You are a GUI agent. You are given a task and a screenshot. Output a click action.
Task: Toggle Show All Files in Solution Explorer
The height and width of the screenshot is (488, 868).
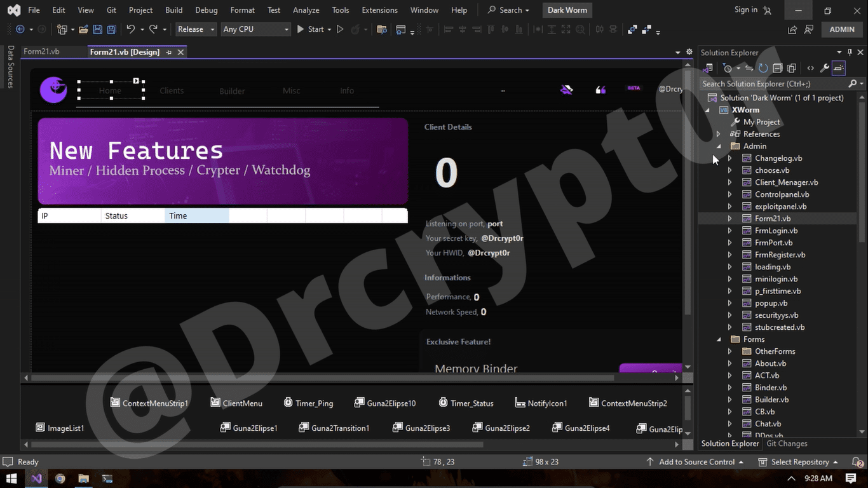(792, 68)
